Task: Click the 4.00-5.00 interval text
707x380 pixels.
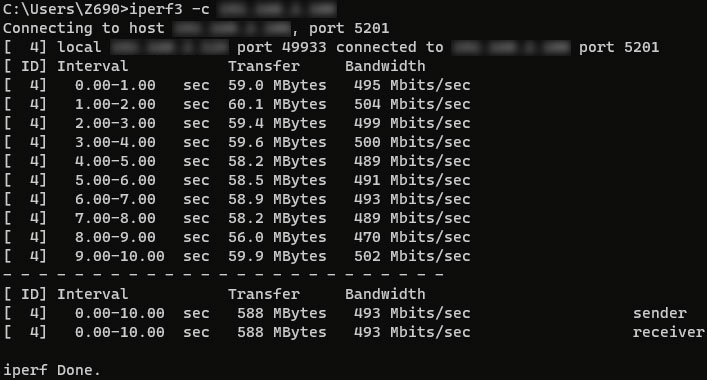Action: [x=115, y=161]
